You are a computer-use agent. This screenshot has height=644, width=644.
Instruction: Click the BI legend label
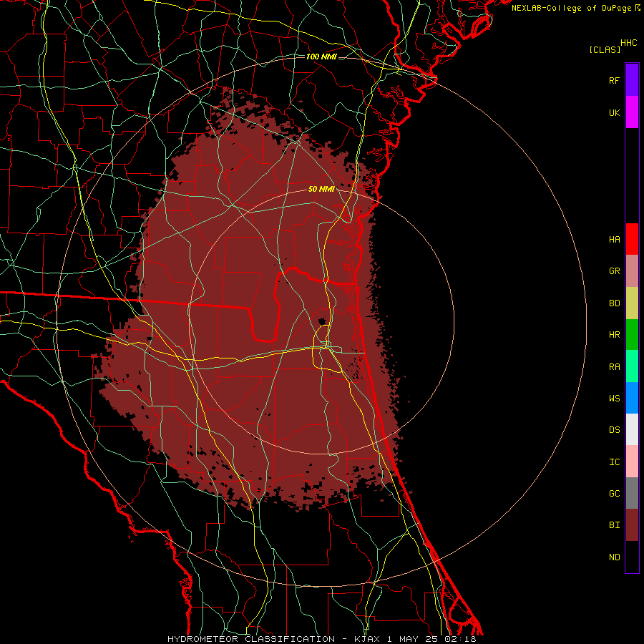pos(614,525)
